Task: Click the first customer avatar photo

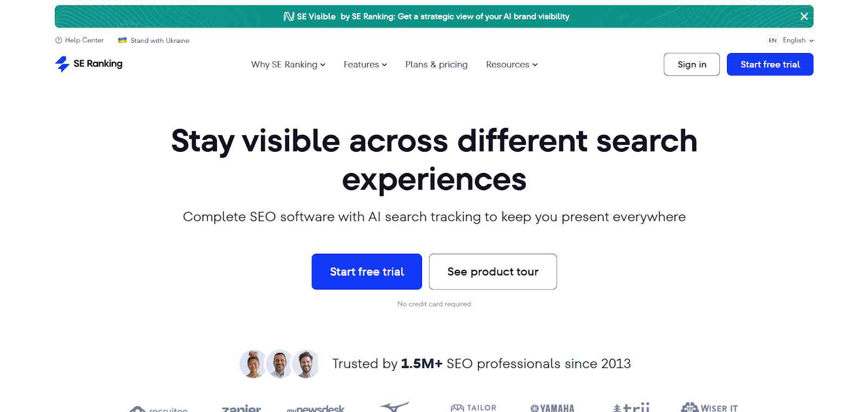Action: coord(253,364)
